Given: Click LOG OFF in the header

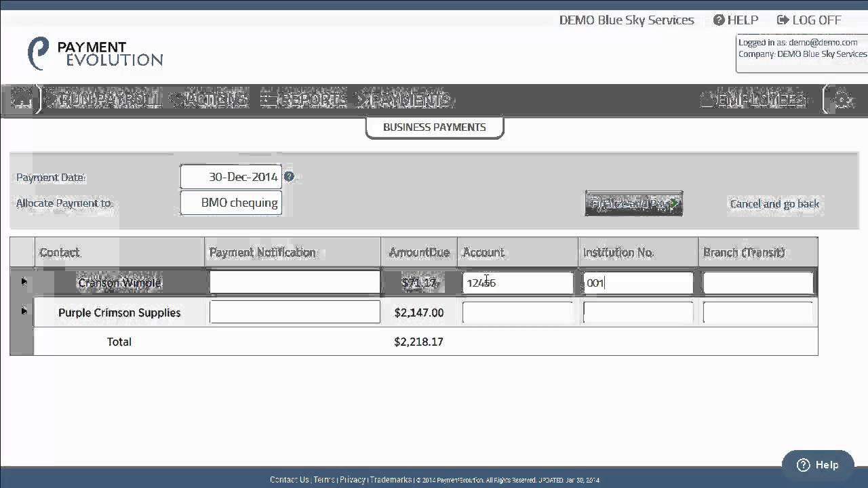Looking at the screenshot, I should click(x=809, y=20).
